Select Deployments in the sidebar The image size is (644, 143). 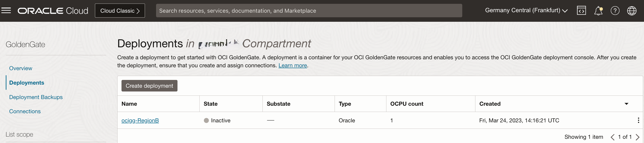27,83
